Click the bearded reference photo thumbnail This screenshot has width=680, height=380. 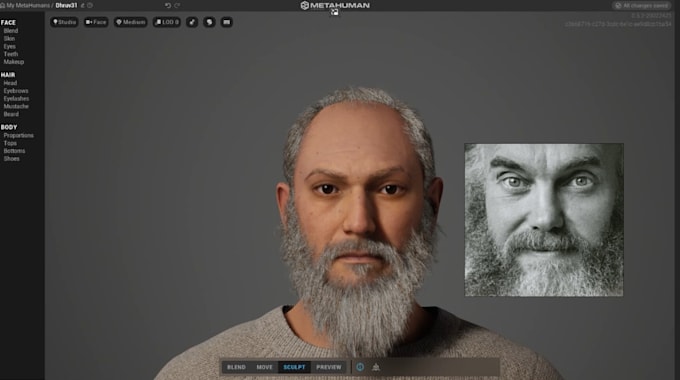(544, 220)
